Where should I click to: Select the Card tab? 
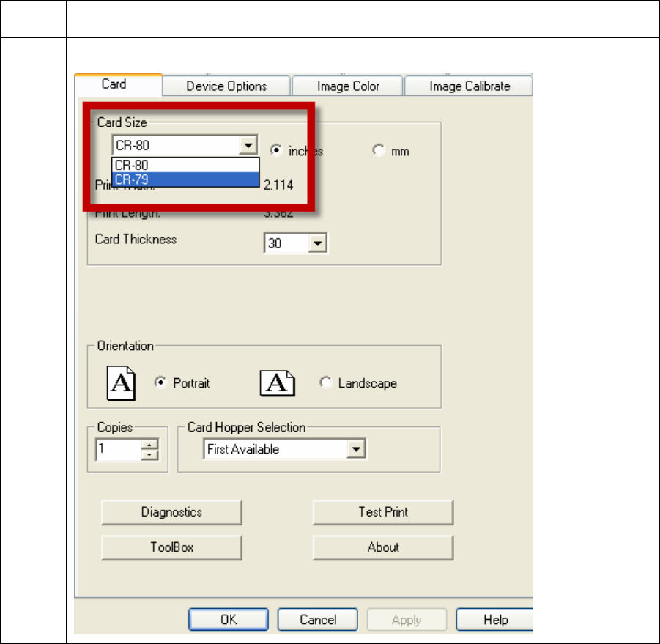coord(118,84)
